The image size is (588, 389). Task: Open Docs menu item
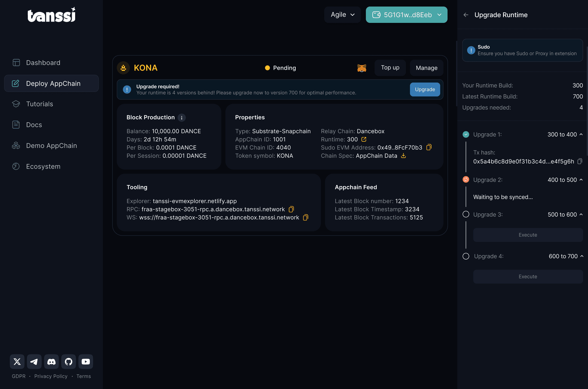coord(51,124)
